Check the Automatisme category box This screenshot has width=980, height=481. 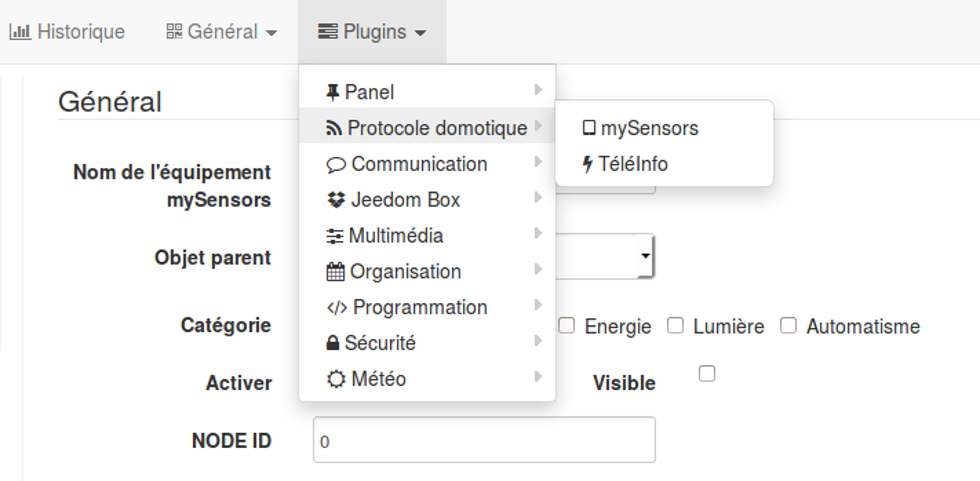pos(788,326)
